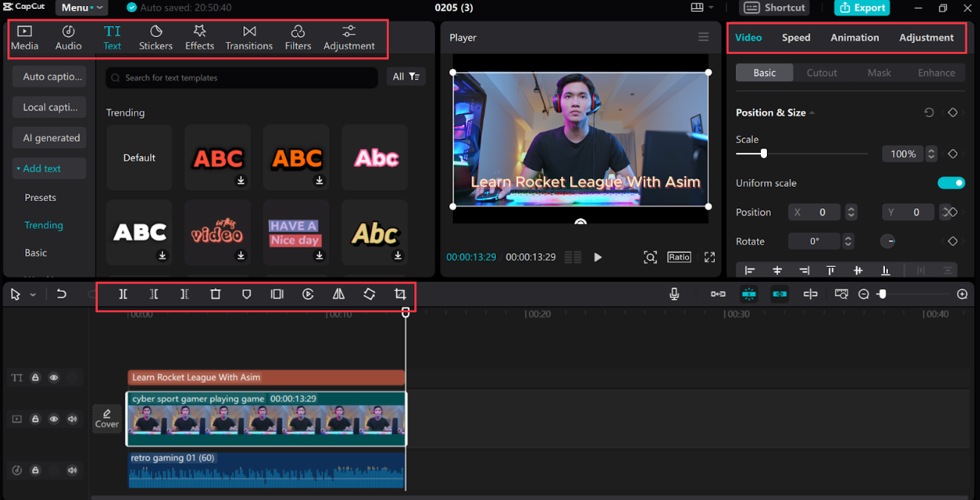Image resolution: width=980 pixels, height=500 pixels.
Task: Open the Adjustment panel in top toolbar
Action: pos(349,38)
